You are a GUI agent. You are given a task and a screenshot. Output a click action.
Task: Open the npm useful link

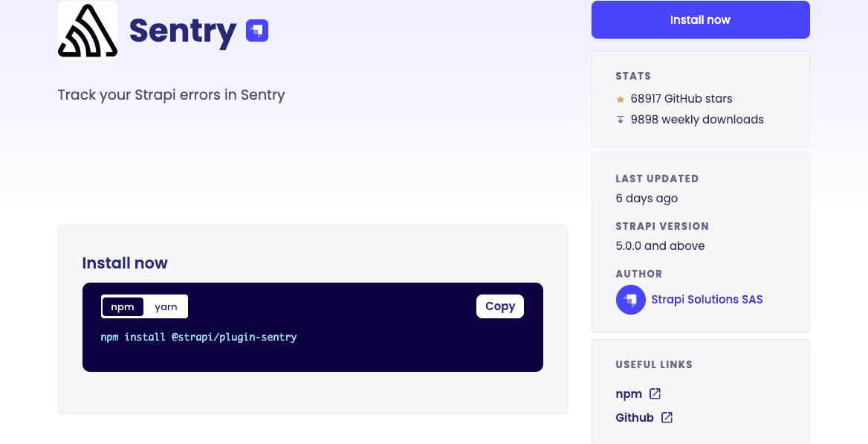[x=629, y=394]
